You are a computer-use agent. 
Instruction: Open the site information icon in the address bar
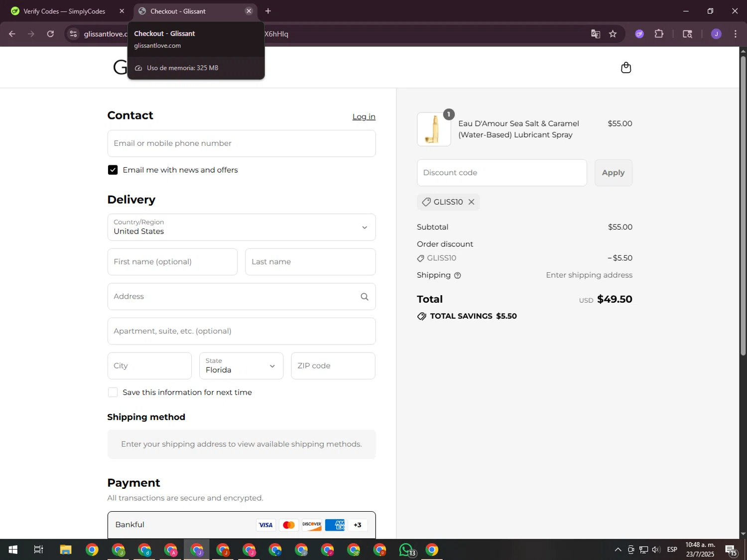tap(73, 34)
